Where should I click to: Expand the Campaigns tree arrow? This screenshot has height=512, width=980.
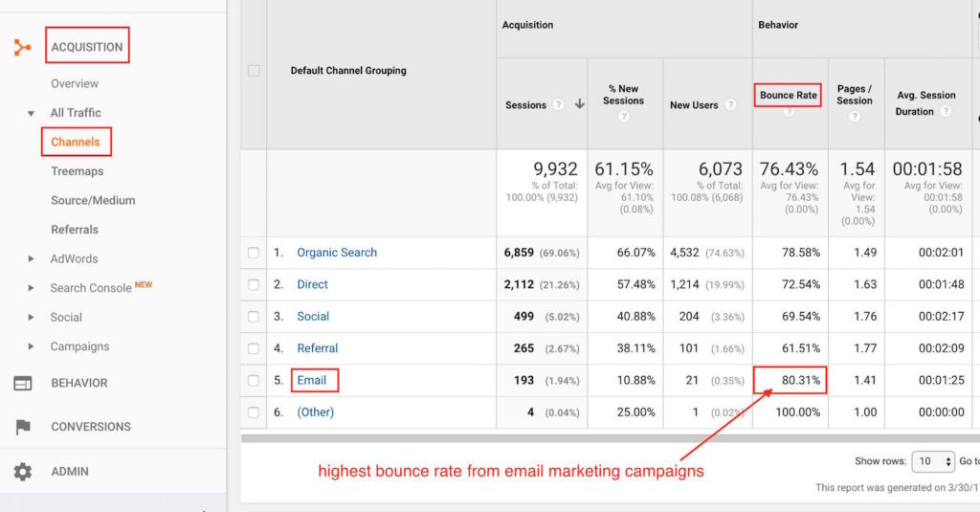31,347
